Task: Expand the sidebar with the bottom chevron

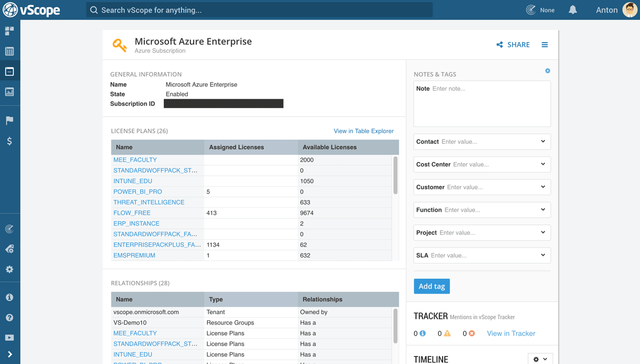Action: coord(10,354)
